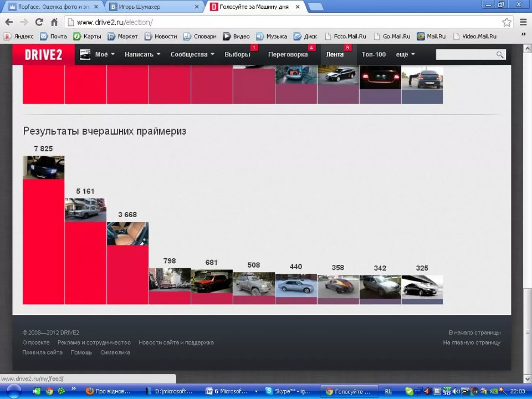The image size is (532, 399).
Task: Reload the page with the refresh icon
Action: click(x=39, y=22)
